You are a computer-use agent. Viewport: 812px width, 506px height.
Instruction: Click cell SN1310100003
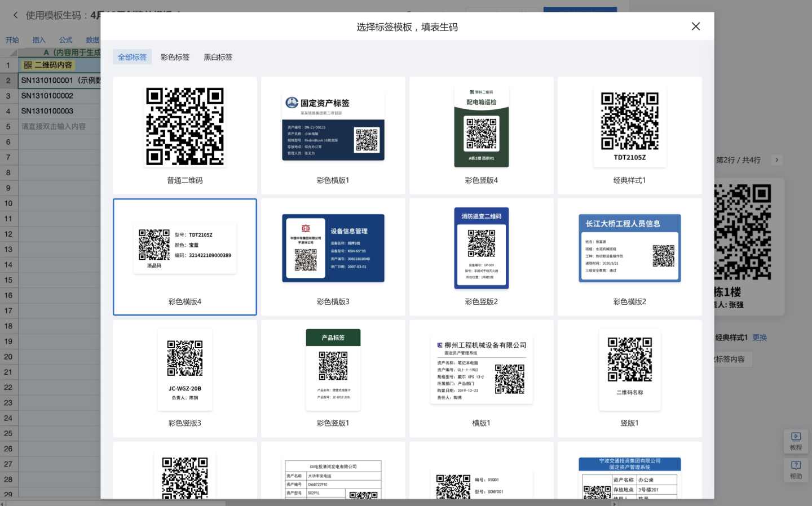(59, 111)
